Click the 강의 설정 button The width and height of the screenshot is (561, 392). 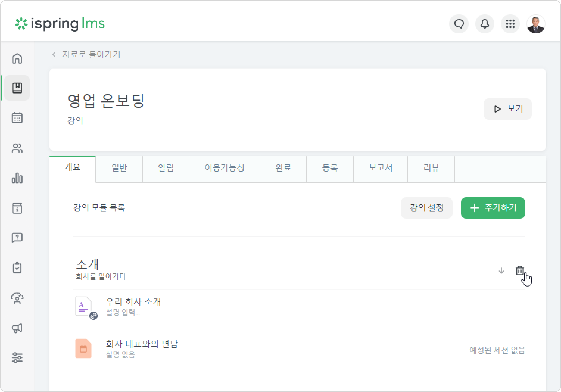[427, 208]
